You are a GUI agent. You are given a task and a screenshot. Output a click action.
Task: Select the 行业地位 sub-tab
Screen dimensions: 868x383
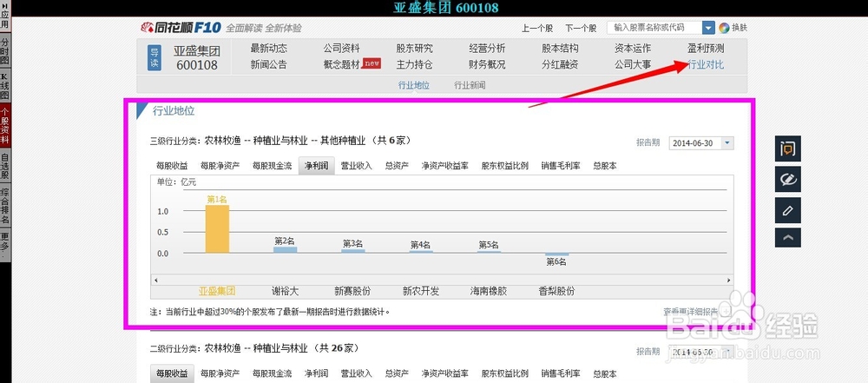(413, 85)
